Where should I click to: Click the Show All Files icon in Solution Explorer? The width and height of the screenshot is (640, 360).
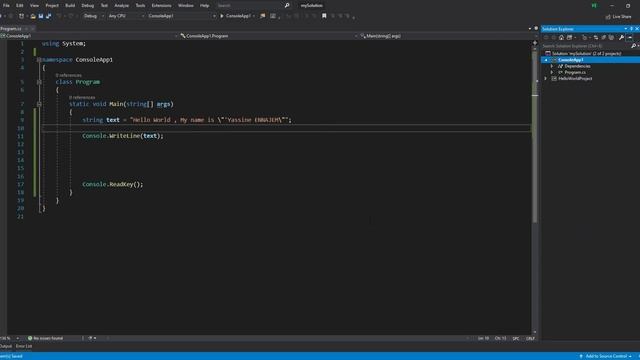pyautogui.click(x=611, y=38)
